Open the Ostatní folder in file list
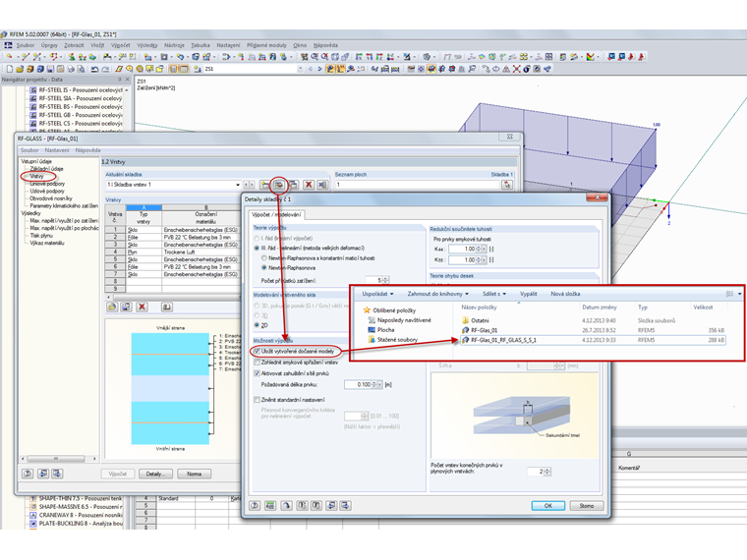 point(480,320)
